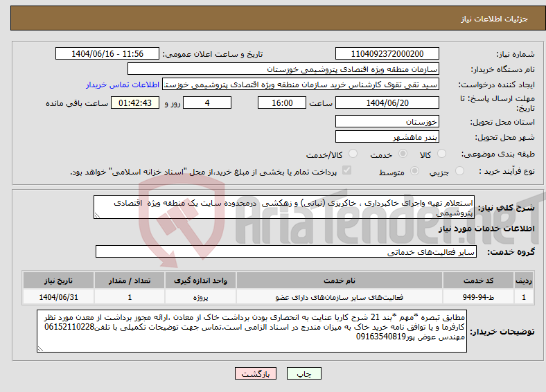Click the ردیف column header
This screenshot has width=546, height=392.
[524, 280]
